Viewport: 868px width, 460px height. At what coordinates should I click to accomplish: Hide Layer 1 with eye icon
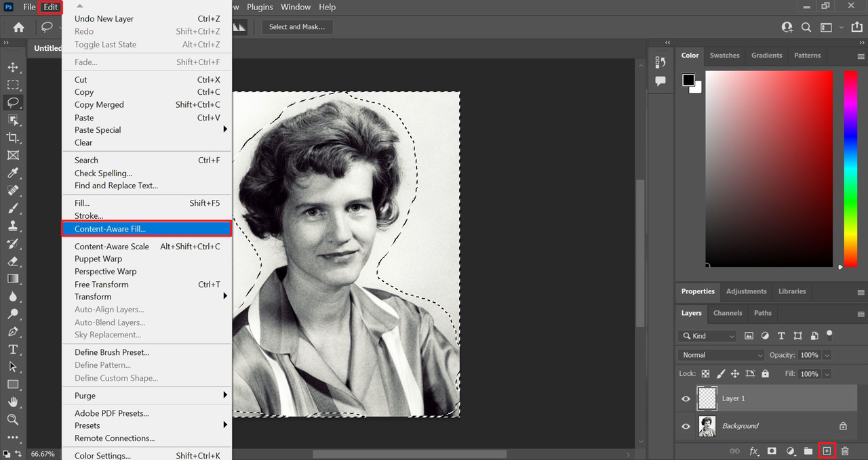[x=686, y=398]
